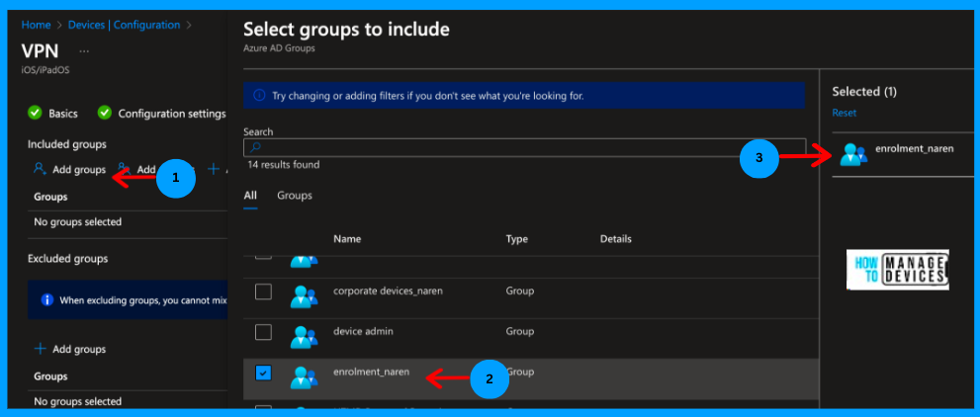980x417 pixels.
Task: Uncheck the enrolment_naren checkbox
Action: pyautogui.click(x=264, y=373)
